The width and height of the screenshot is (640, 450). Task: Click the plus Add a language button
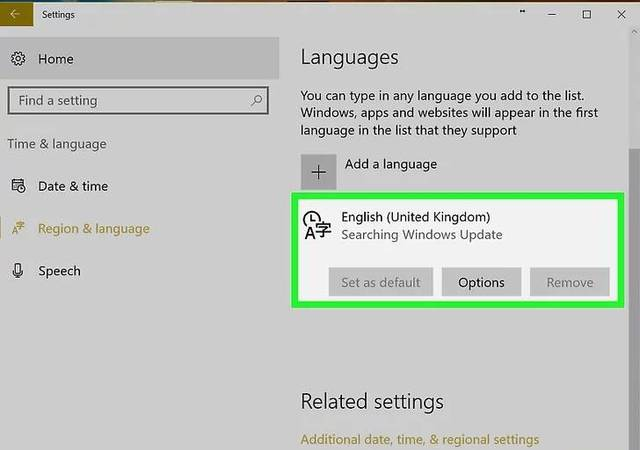pos(318,172)
